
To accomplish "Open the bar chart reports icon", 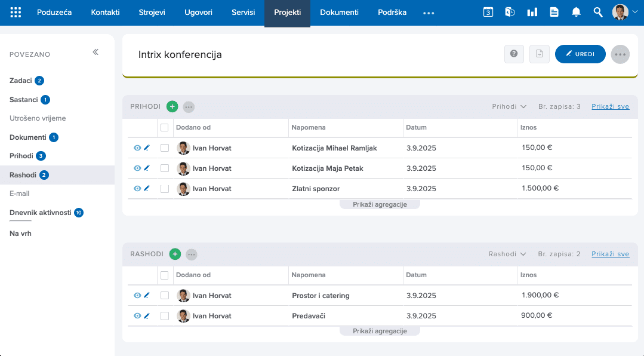I will [x=532, y=13].
